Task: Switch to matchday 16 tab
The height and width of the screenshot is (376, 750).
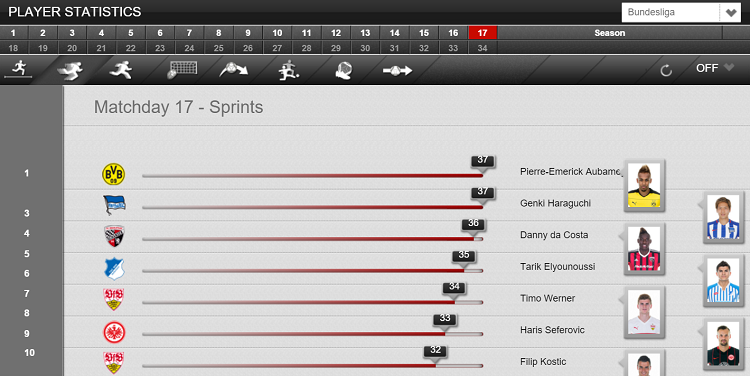Action: tap(453, 33)
